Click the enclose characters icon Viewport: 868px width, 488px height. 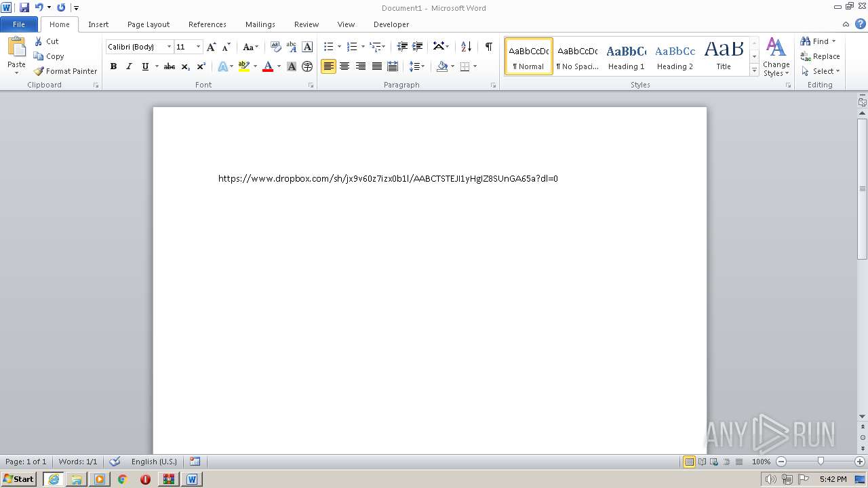point(307,66)
